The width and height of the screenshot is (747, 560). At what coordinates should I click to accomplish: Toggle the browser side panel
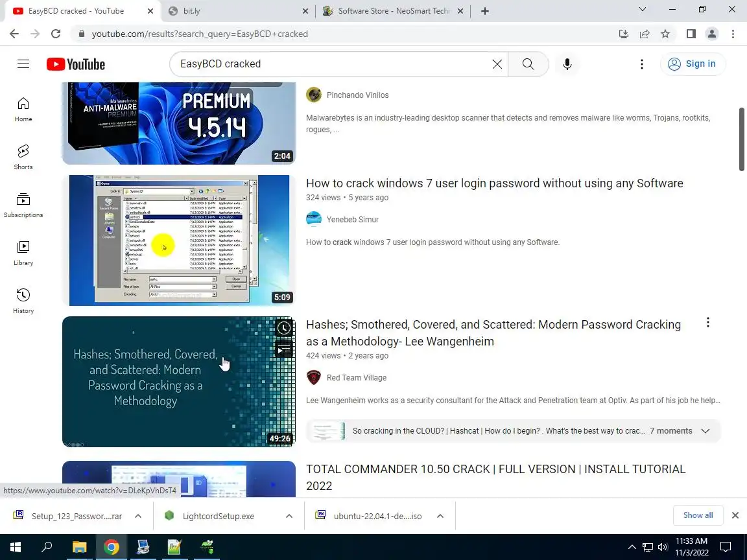point(691,34)
